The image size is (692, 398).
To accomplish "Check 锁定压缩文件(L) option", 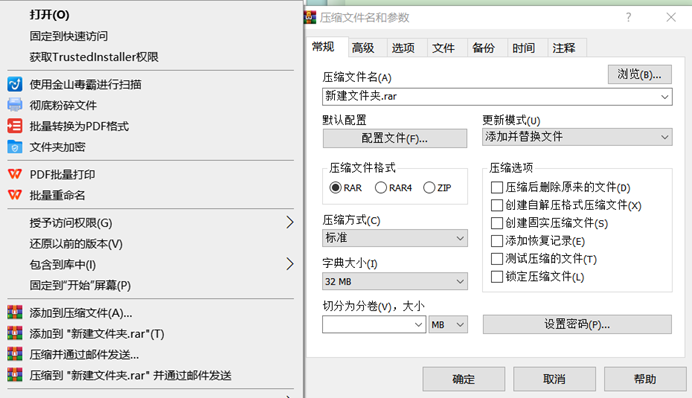I will point(496,277).
